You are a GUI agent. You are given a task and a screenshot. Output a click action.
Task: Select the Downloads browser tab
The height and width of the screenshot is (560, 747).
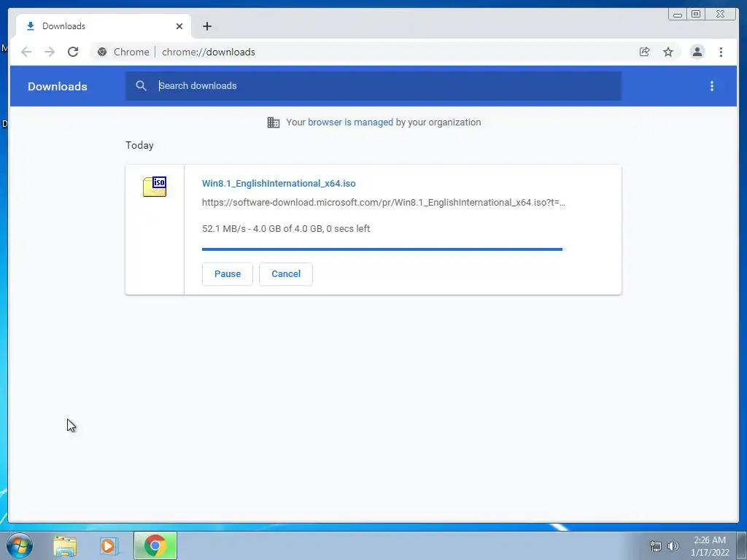pyautogui.click(x=104, y=26)
